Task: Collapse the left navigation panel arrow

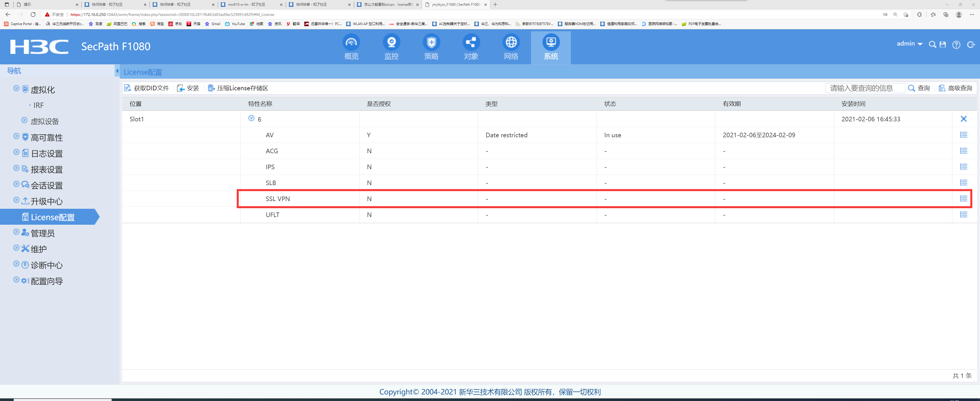Action: pyautogui.click(x=117, y=71)
